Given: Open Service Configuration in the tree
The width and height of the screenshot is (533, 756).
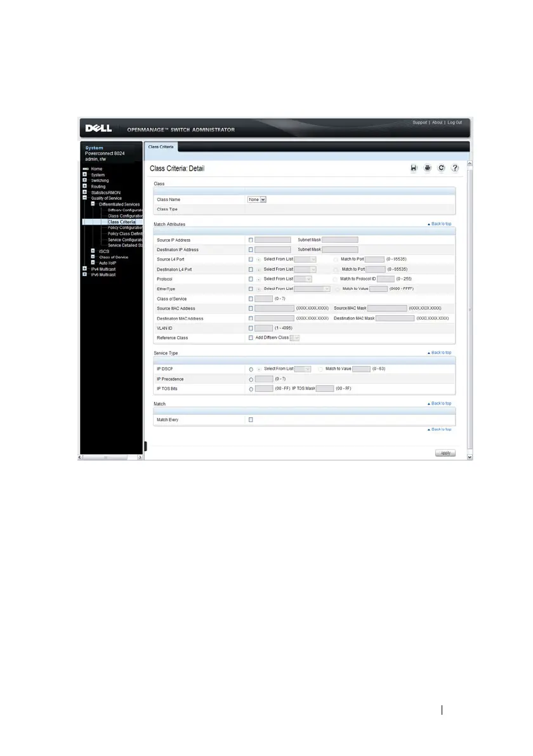Looking at the screenshot, I should pos(125,240).
